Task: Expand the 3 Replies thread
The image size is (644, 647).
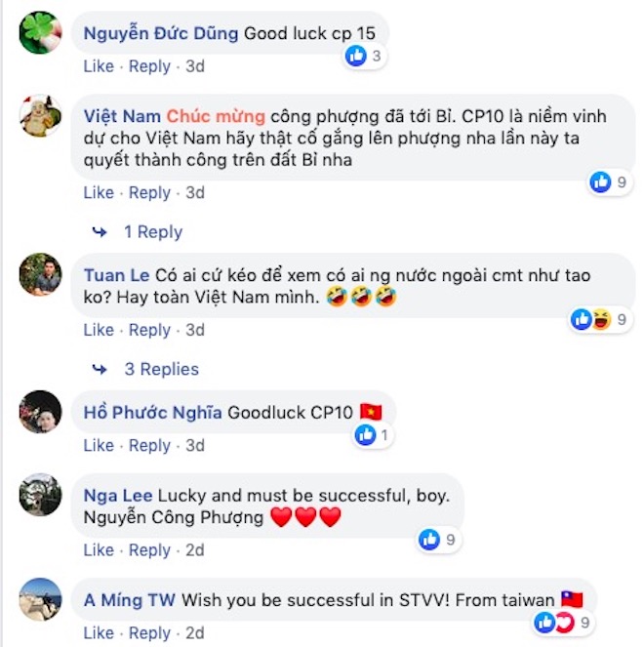Action: 162,369
